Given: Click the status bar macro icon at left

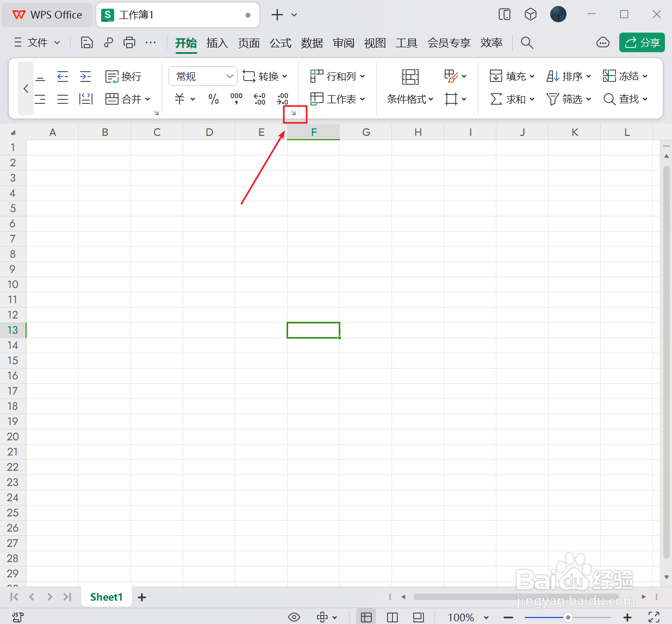Looking at the screenshot, I should click(17, 617).
